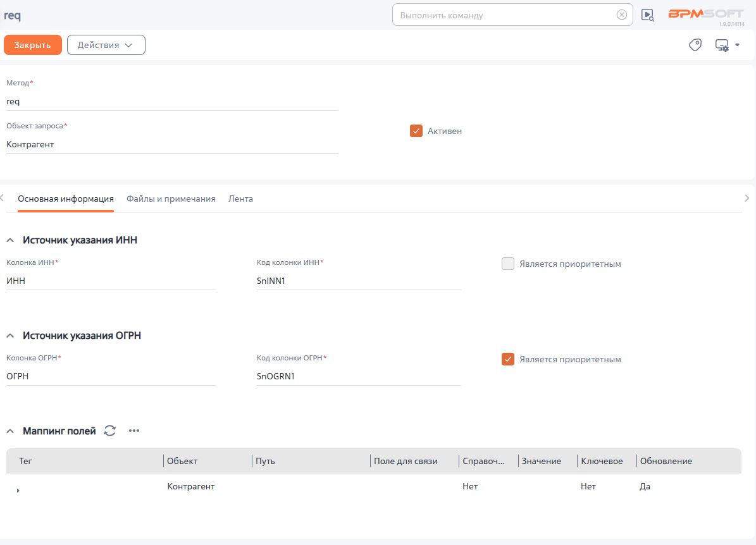Edit the Метод field

click(x=172, y=101)
